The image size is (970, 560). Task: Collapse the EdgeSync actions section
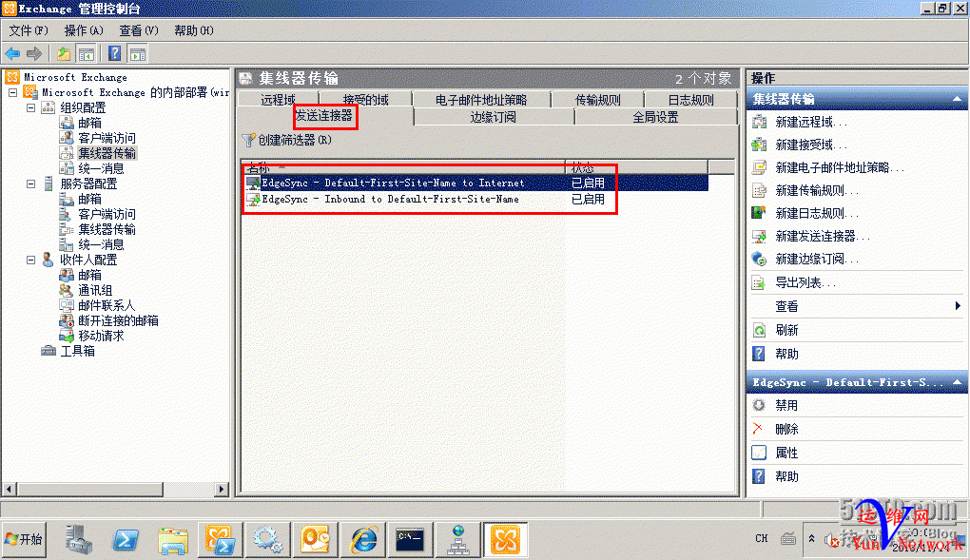[x=957, y=382]
